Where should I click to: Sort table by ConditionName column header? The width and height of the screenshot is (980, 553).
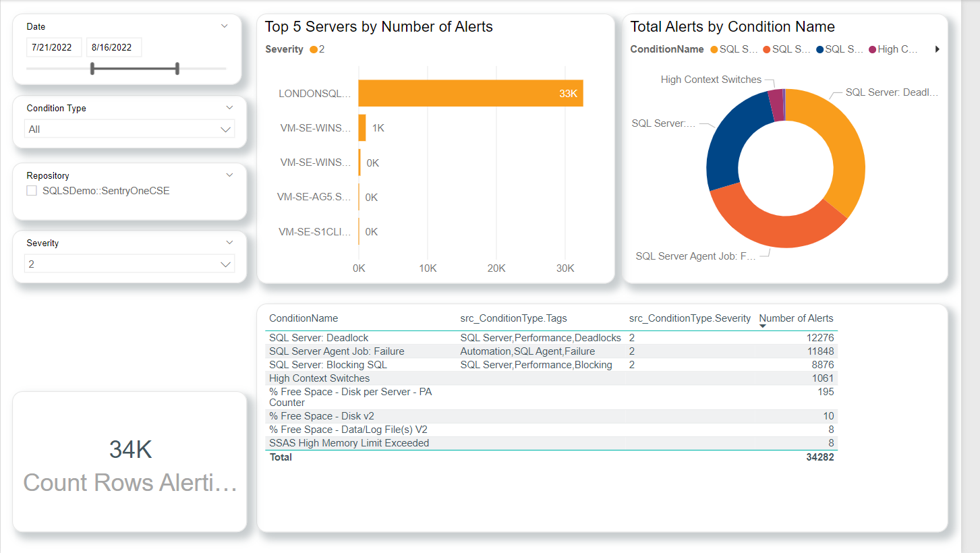pyautogui.click(x=304, y=318)
